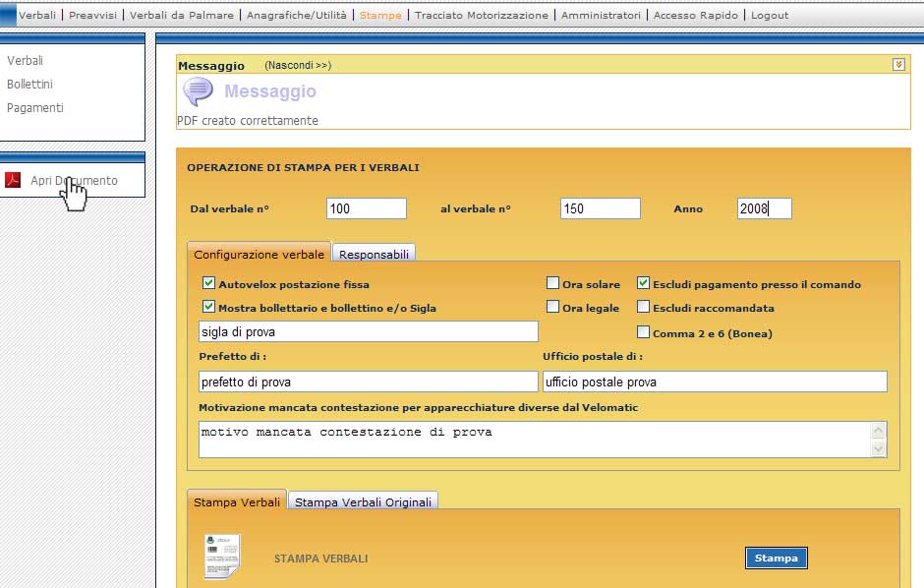Uncheck Escludi pagamento presso il comando
The width and height of the screenshot is (924, 588).
pyautogui.click(x=644, y=283)
